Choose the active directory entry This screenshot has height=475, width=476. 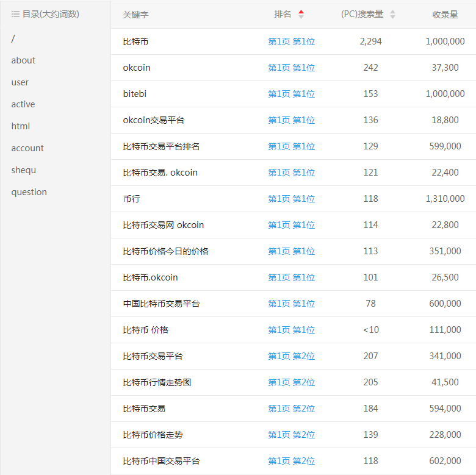click(x=23, y=104)
